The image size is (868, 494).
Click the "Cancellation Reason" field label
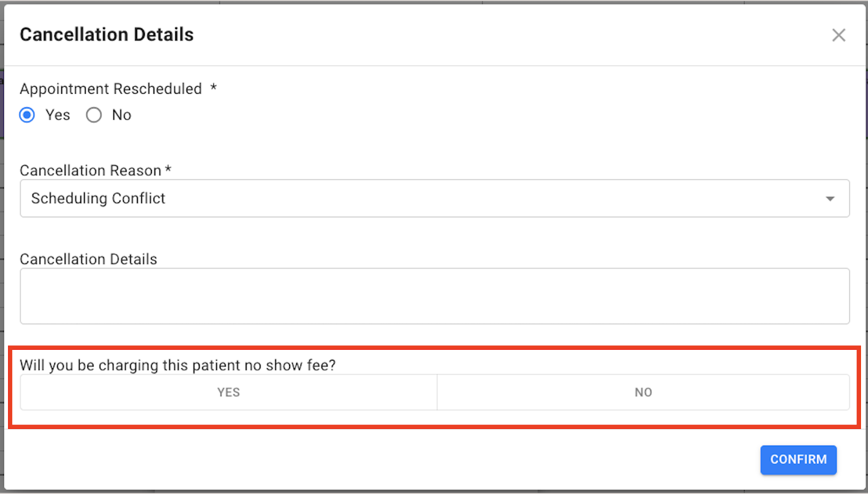(x=91, y=171)
